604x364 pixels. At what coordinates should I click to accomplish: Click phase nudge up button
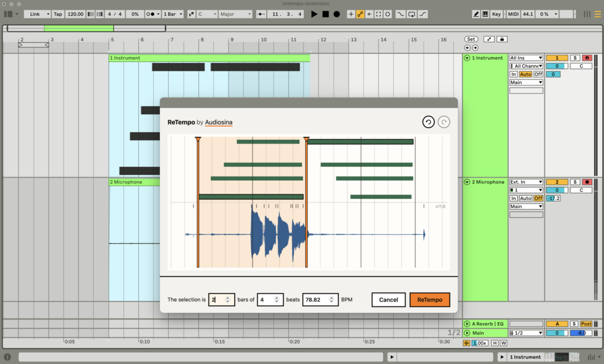point(99,14)
